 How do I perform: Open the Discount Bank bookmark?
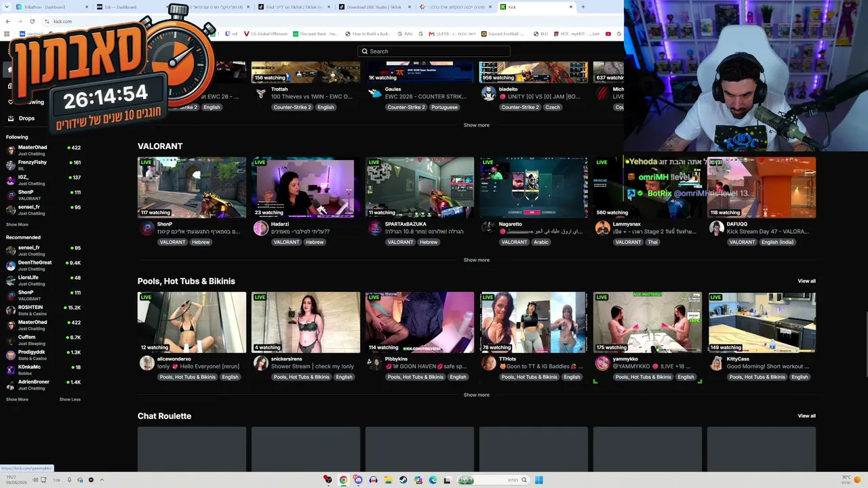(314, 34)
